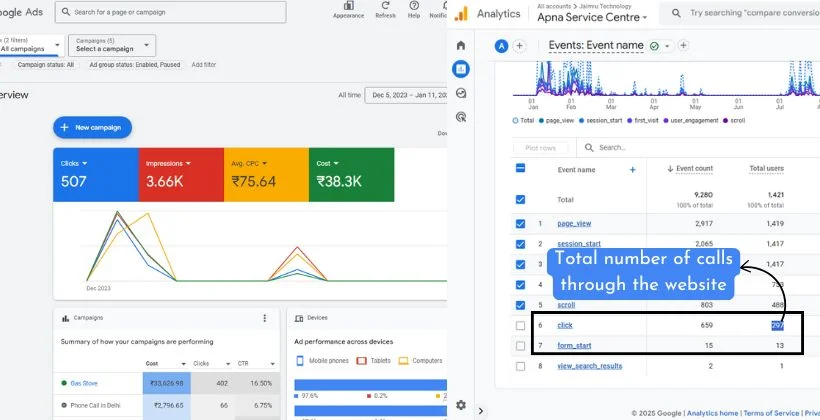Click the New campaign button
The height and width of the screenshot is (420, 820).
coord(92,128)
